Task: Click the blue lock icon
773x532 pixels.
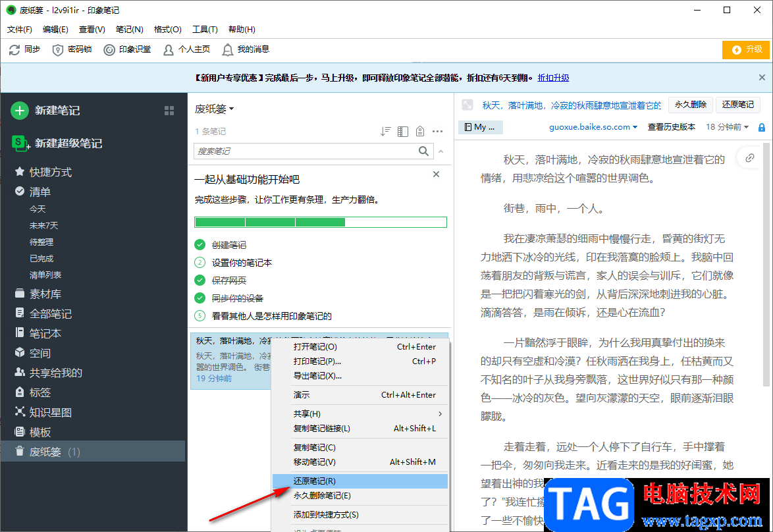Action: tap(762, 128)
